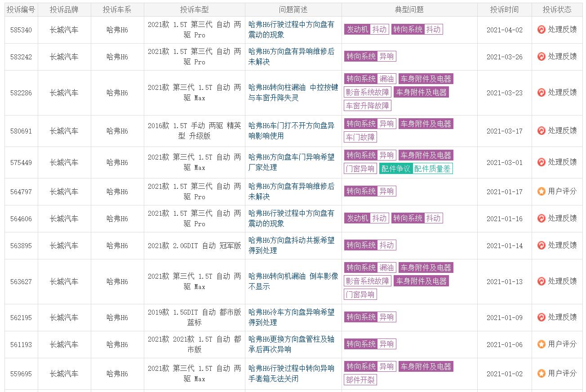
Task: Click status icon in row 562195
Action: pyautogui.click(x=542, y=317)
